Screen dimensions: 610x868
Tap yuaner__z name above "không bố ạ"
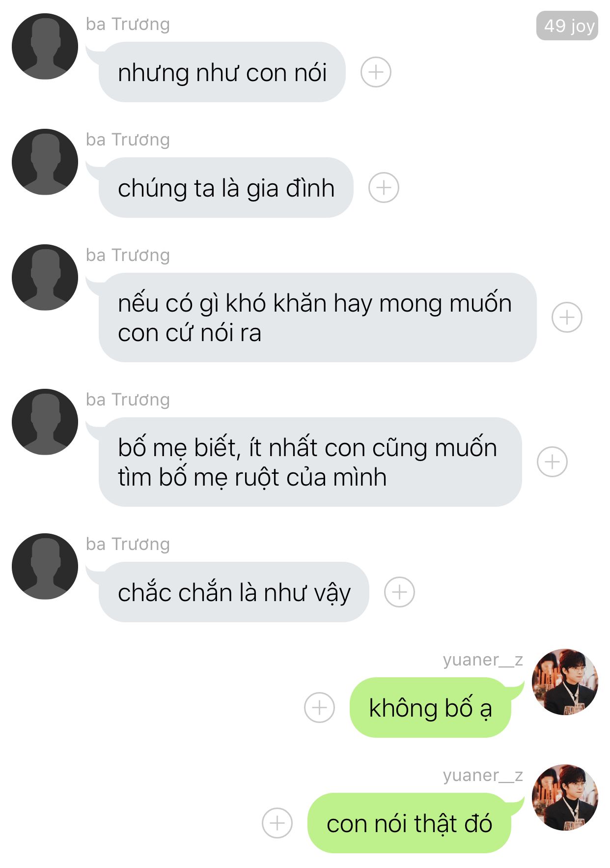pyautogui.click(x=483, y=660)
